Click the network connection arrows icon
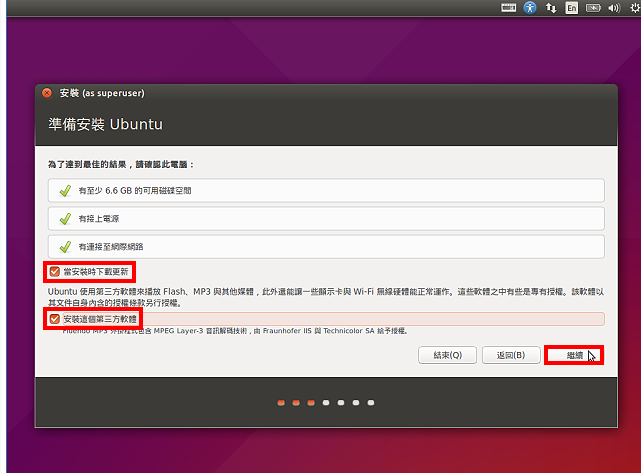Image resolution: width=641 pixels, height=473 pixels. (551, 8)
